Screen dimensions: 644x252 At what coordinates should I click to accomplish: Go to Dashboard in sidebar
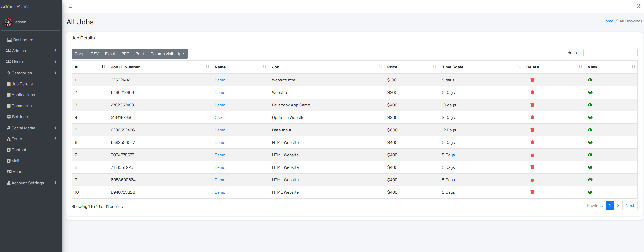(x=23, y=40)
